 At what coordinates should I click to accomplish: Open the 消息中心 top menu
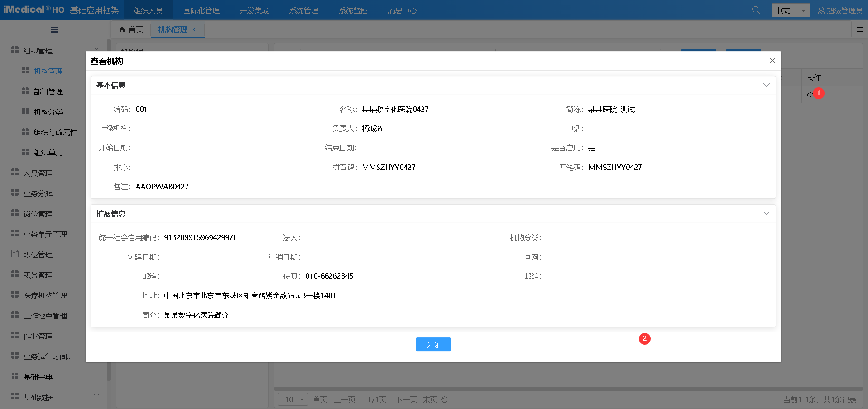tap(402, 10)
